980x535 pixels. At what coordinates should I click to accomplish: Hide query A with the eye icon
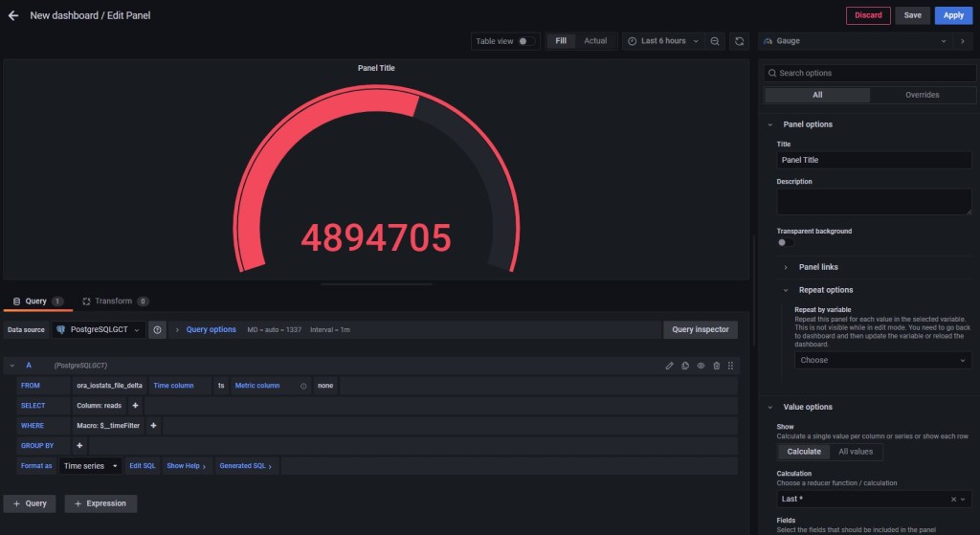click(701, 366)
